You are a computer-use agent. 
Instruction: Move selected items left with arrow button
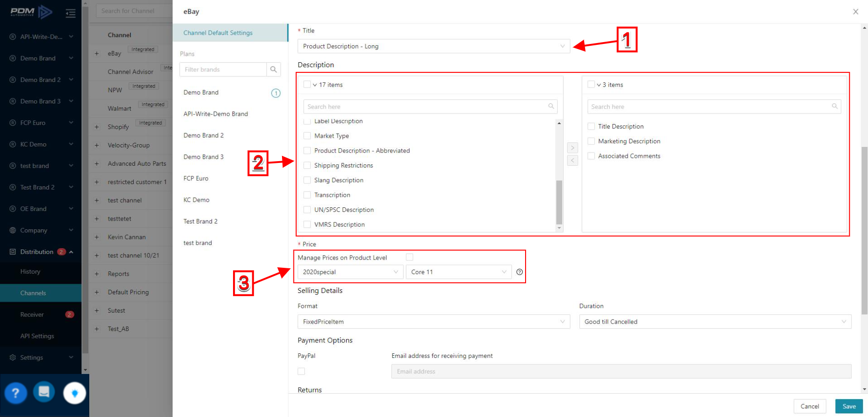[572, 160]
